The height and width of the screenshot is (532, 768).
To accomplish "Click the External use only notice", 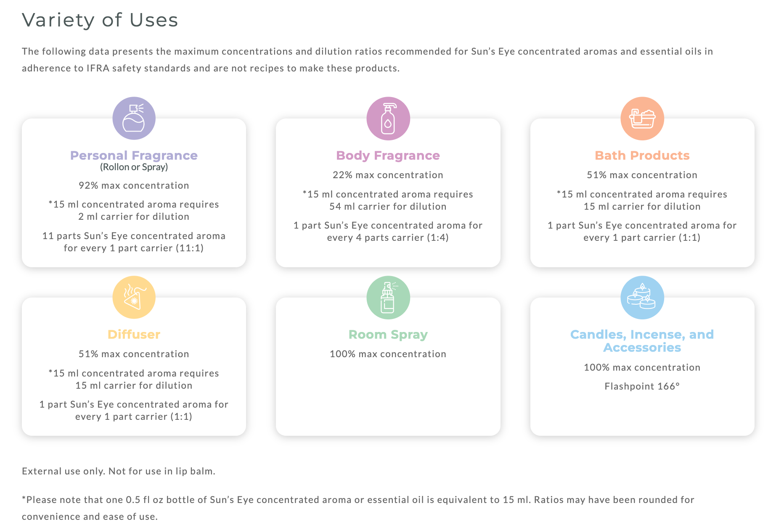I will point(119,471).
